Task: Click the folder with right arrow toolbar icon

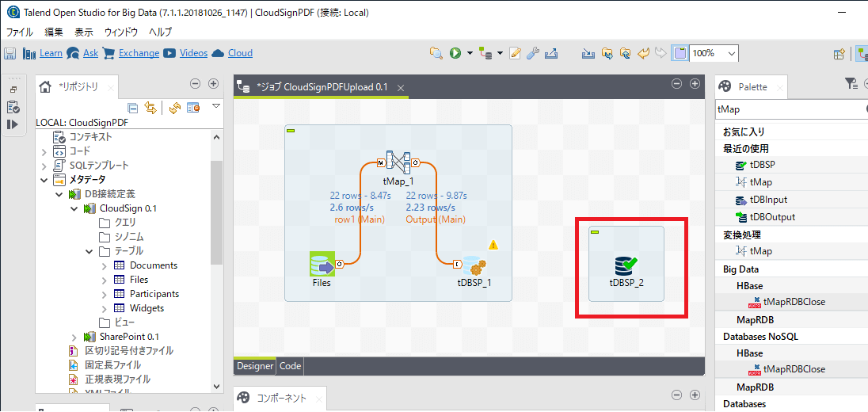Action: point(607,53)
